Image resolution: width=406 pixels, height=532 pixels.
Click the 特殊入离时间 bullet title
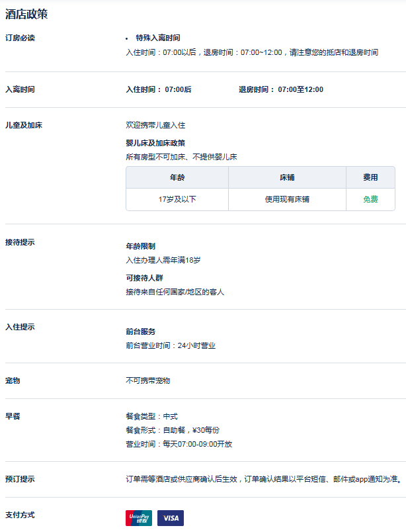point(158,38)
